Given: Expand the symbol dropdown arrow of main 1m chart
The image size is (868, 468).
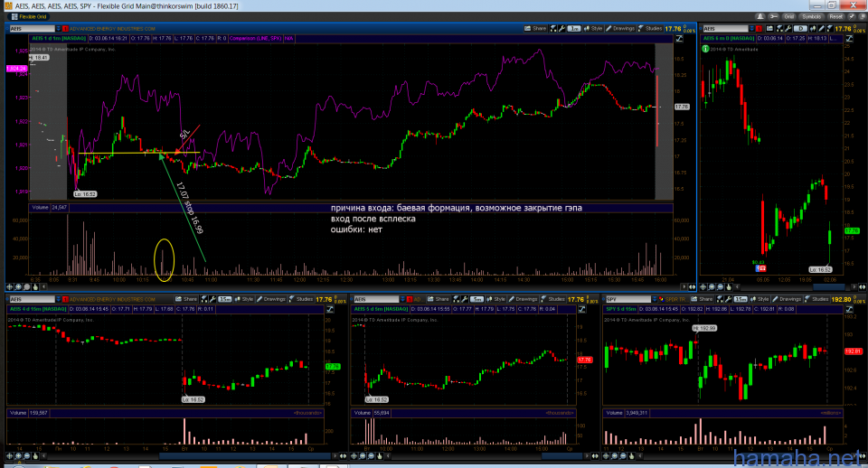Looking at the screenshot, I should point(58,28).
